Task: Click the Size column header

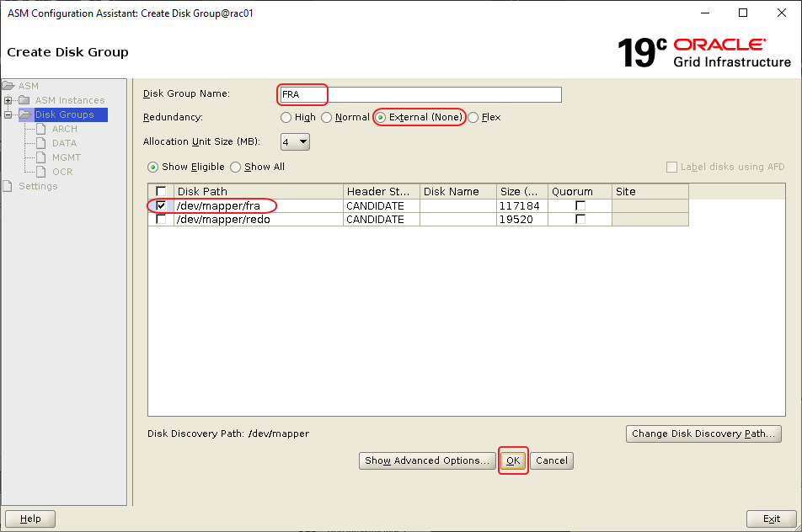Action: [x=522, y=192]
